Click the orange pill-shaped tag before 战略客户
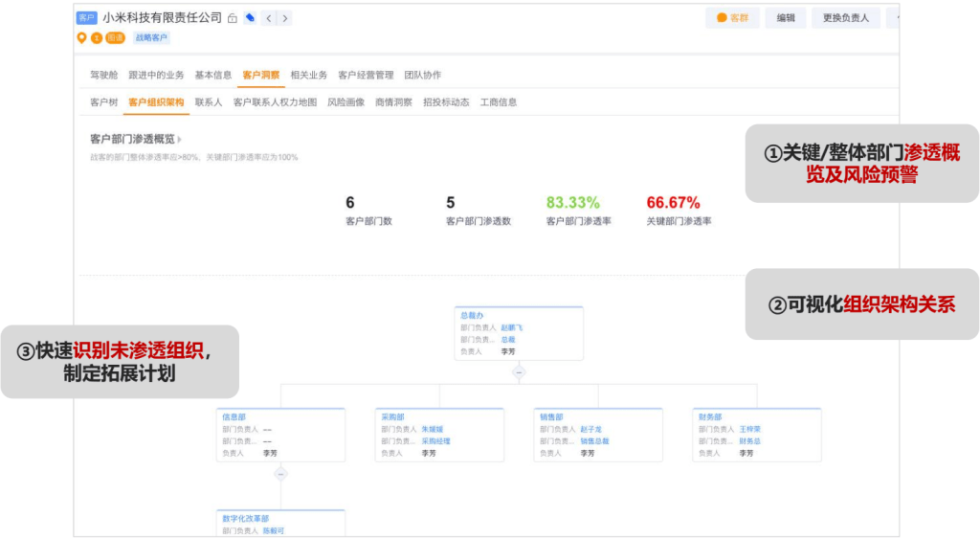 115,38
